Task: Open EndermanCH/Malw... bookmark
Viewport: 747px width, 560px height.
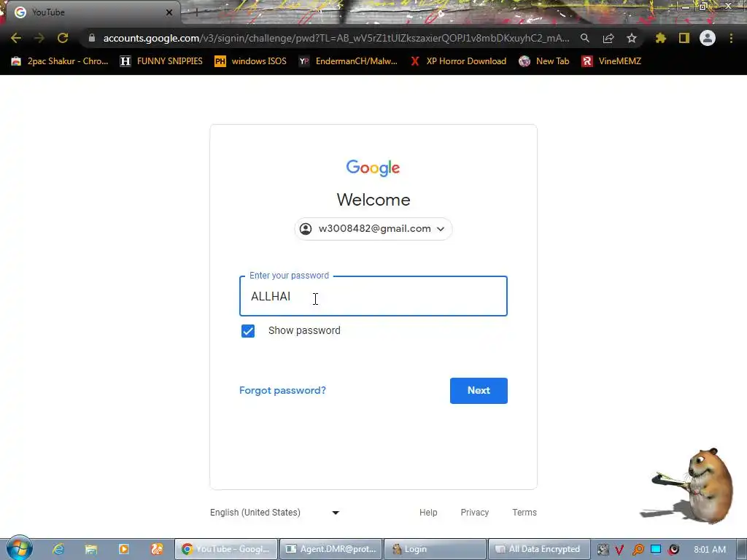Action: coord(348,61)
